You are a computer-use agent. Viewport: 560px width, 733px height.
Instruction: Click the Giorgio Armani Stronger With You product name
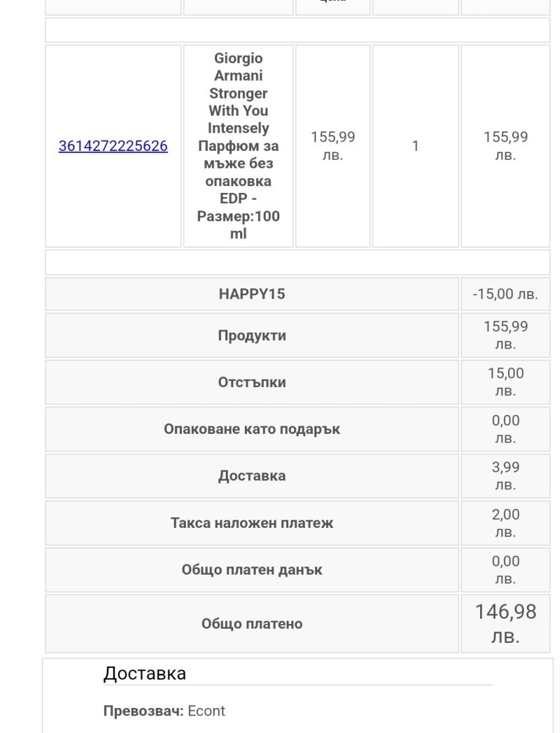click(x=238, y=146)
